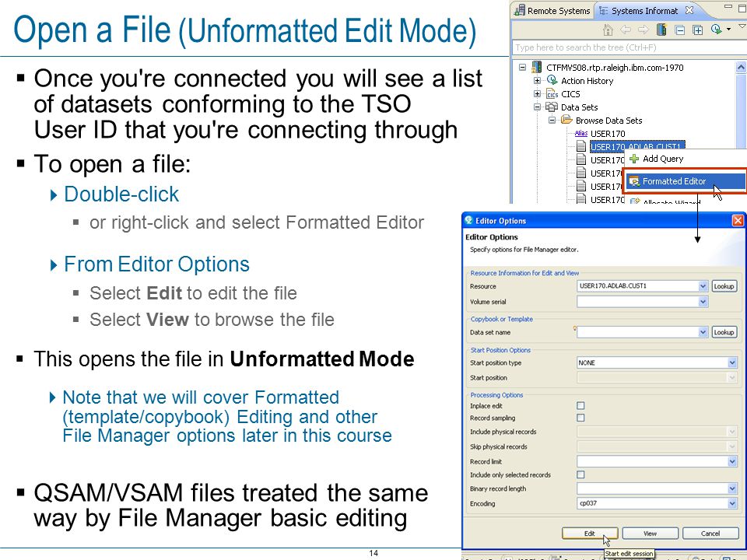The height and width of the screenshot is (560, 747).
Task: Close the Editor Options dialog
Action: point(738,220)
